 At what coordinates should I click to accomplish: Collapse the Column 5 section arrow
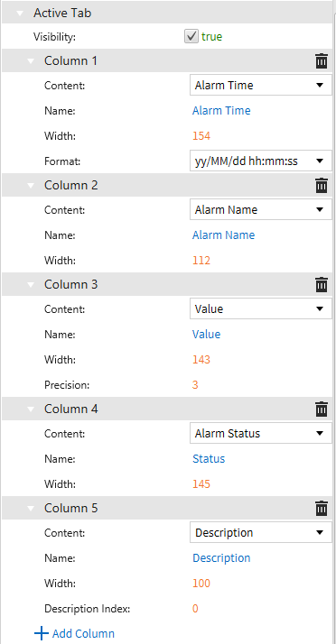point(31,509)
